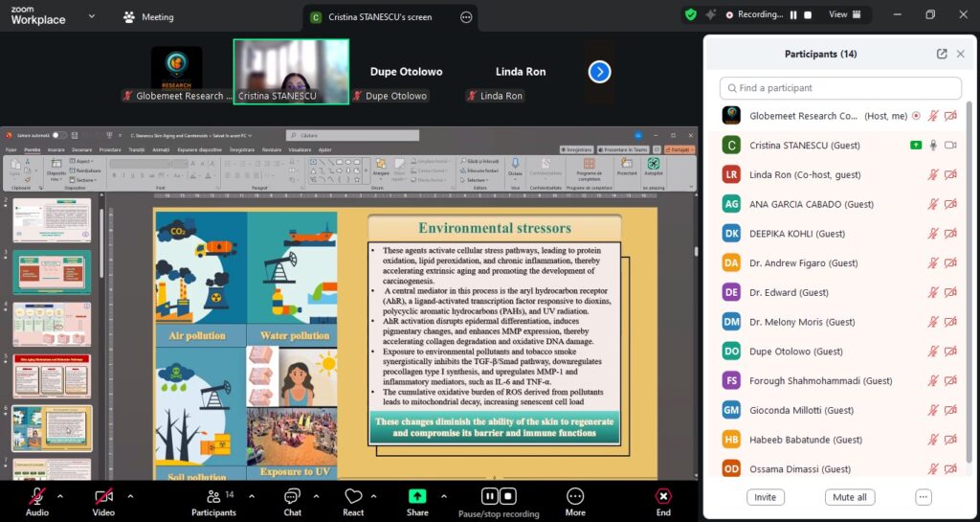
Task: Type in Find a participant field
Action: click(840, 88)
